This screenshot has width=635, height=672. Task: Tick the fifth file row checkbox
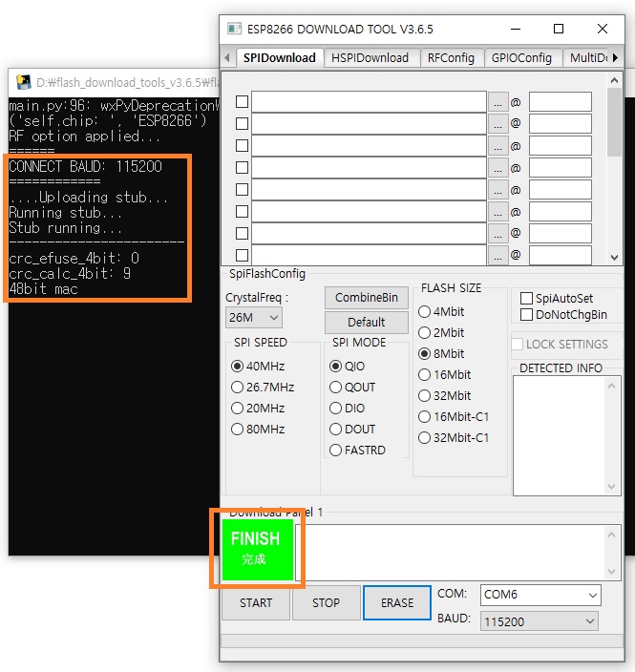(242, 189)
